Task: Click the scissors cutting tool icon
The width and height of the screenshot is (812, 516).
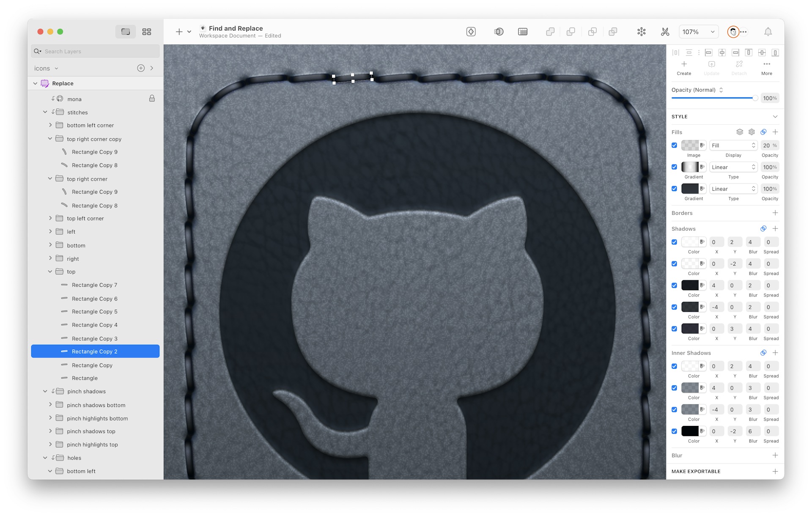Action: click(665, 32)
